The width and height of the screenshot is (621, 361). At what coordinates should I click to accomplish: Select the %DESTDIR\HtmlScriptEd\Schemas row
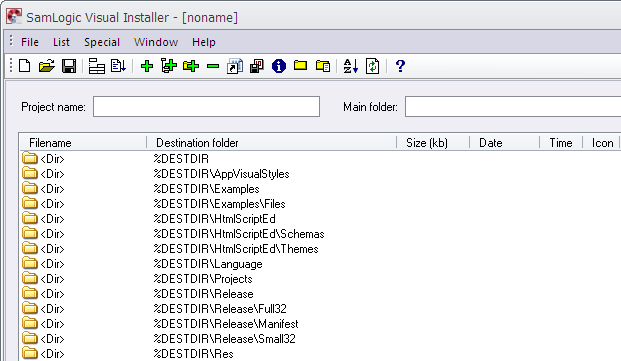tap(320, 234)
